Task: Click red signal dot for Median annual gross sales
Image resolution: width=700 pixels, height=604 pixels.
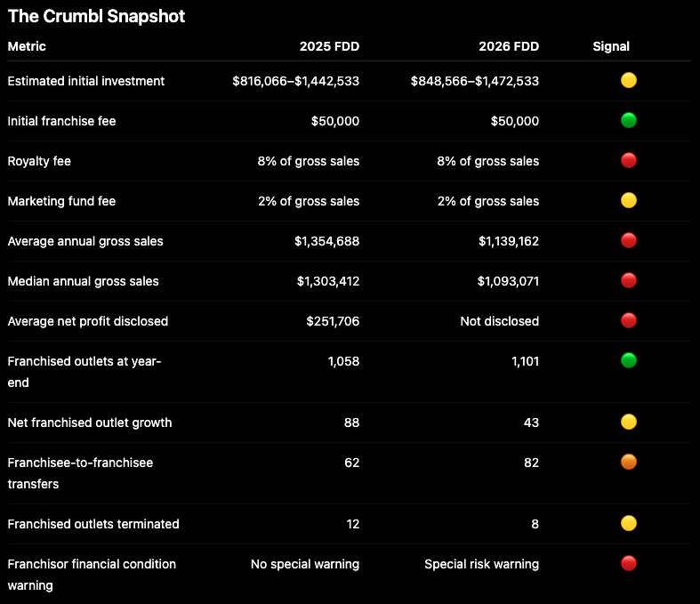Action: [629, 281]
